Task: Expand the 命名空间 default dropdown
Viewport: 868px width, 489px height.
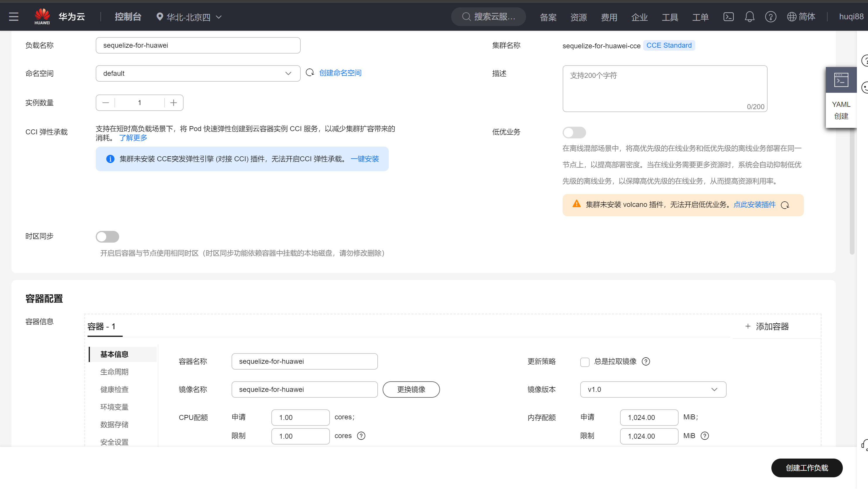Action: point(198,73)
